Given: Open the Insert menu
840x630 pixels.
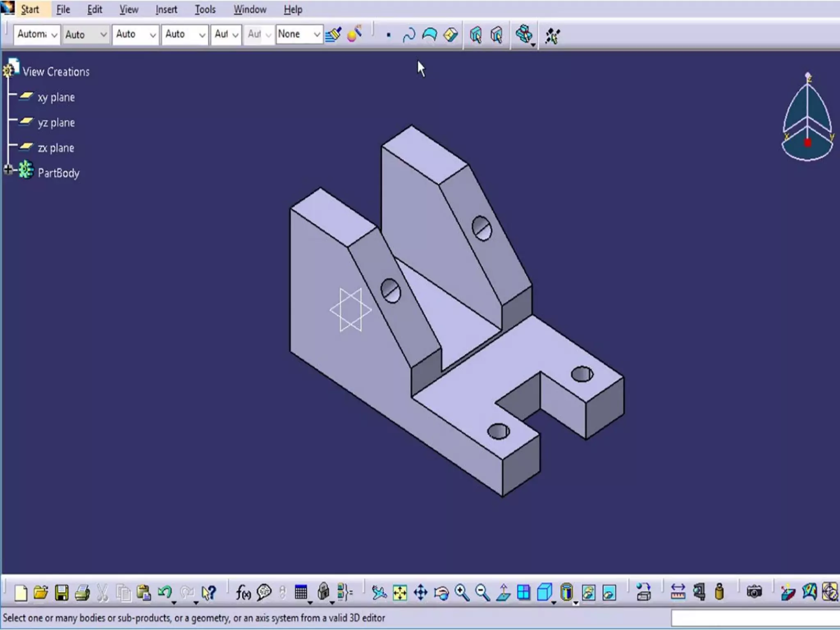Looking at the screenshot, I should [166, 9].
